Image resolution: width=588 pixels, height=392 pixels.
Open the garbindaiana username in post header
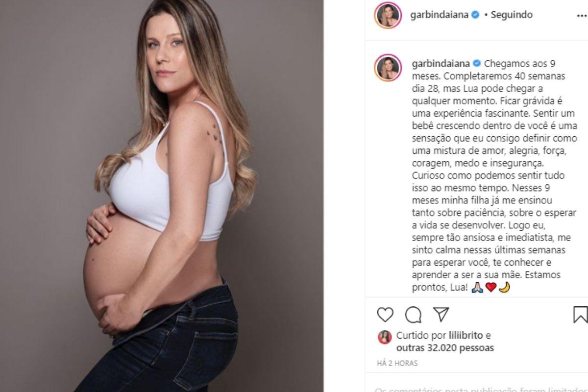[x=440, y=15]
